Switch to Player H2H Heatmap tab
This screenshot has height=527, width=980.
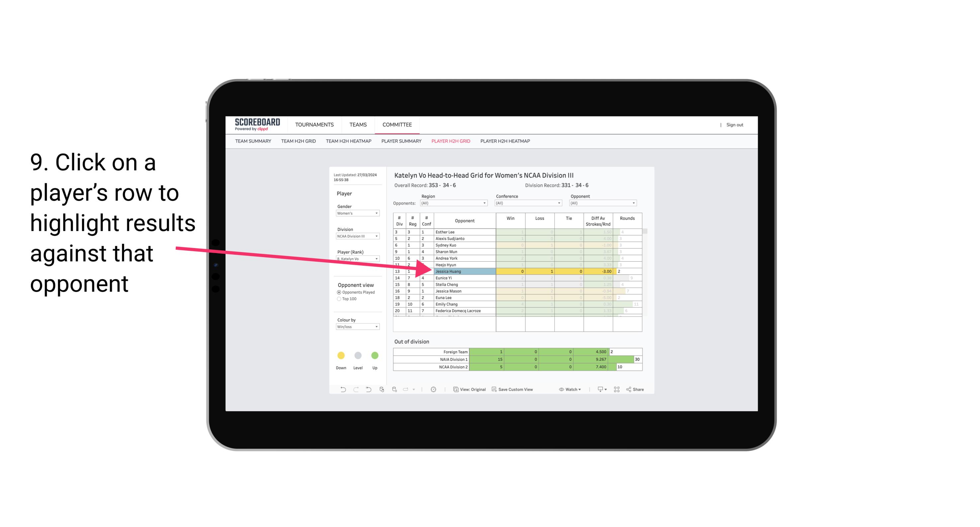(506, 142)
